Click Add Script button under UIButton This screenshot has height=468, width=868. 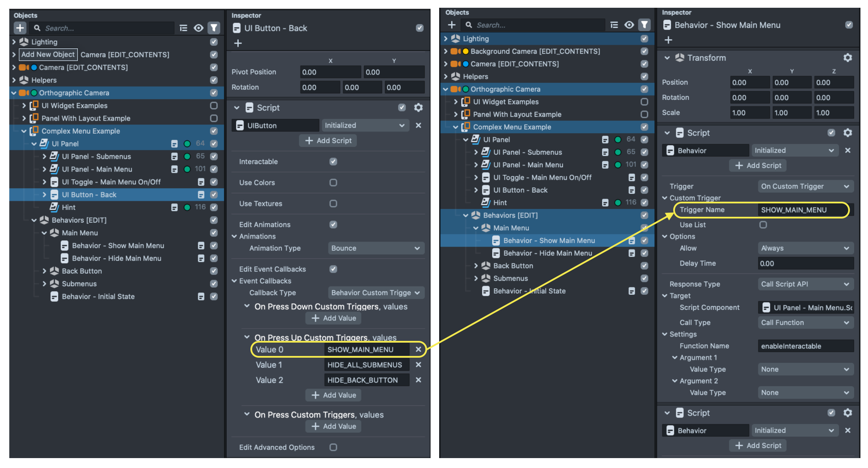tap(328, 140)
